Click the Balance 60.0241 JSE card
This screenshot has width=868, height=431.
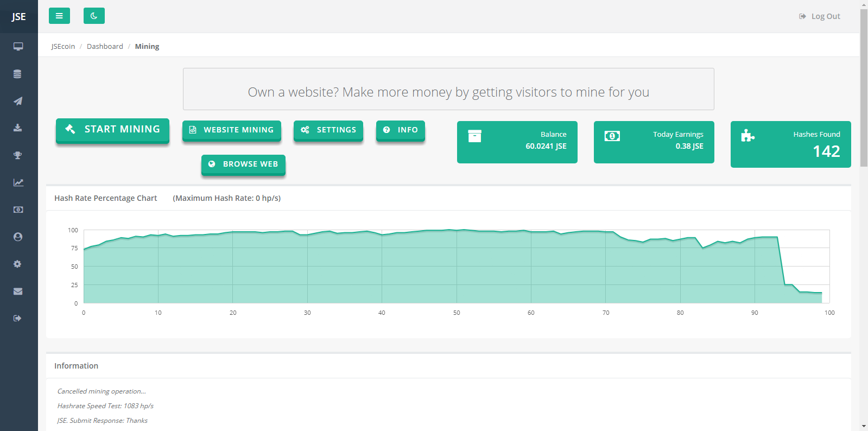[x=517, y=142]
